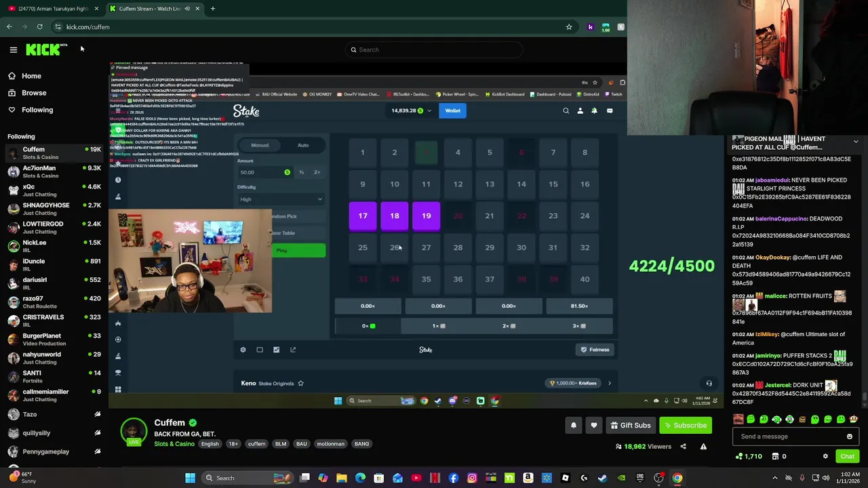Favorite Keno with star icon

click(300, 384)
